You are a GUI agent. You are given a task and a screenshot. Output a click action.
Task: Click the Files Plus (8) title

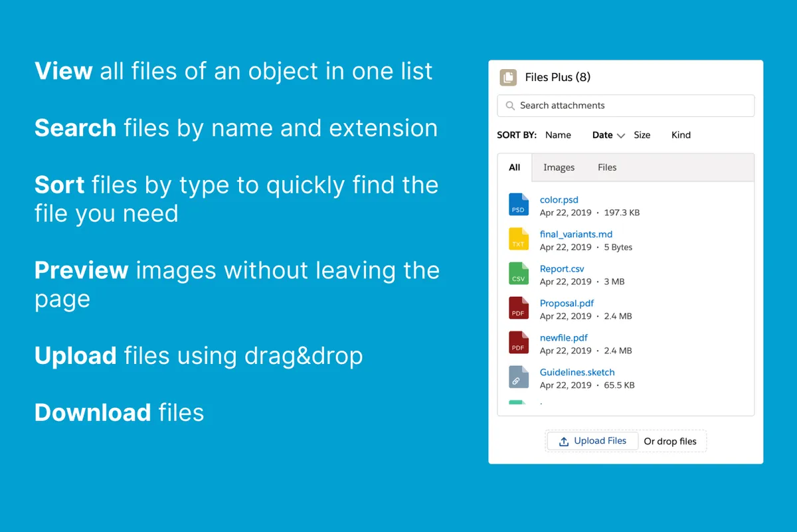[557, 77]
